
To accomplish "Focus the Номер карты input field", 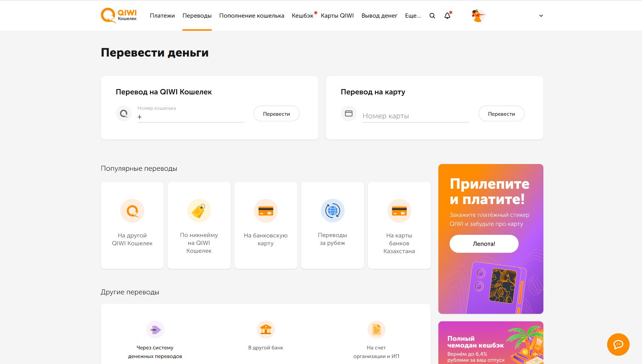I will [416, 116].
